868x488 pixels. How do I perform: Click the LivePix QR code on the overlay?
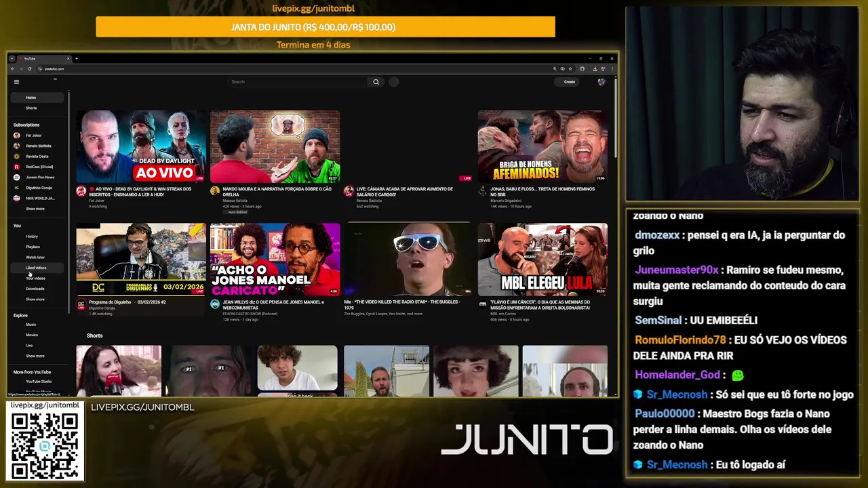pyautogui.click(x=45, y=445)
